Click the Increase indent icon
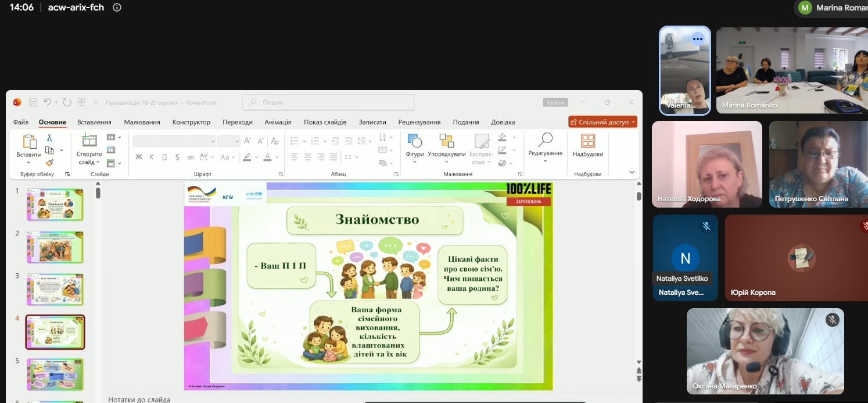The width and height of the screenshot is (868, 403). [349, 141]
